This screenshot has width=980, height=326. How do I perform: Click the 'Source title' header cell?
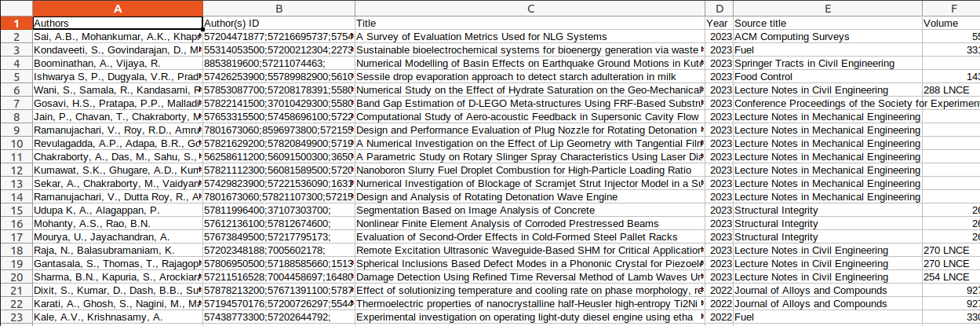pyautogui.click(x=827, y=24)
